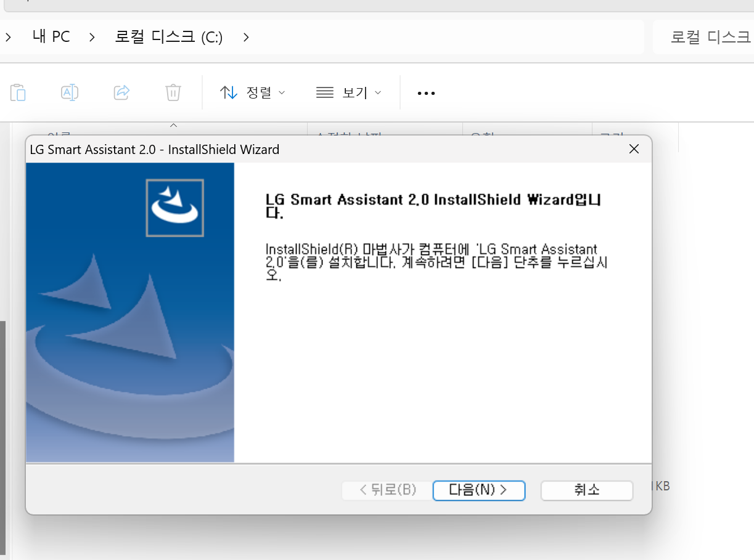Expand chevron between 내 PC and 로컬 디스크
Viewport: 754px width, 560px height.
92,37
